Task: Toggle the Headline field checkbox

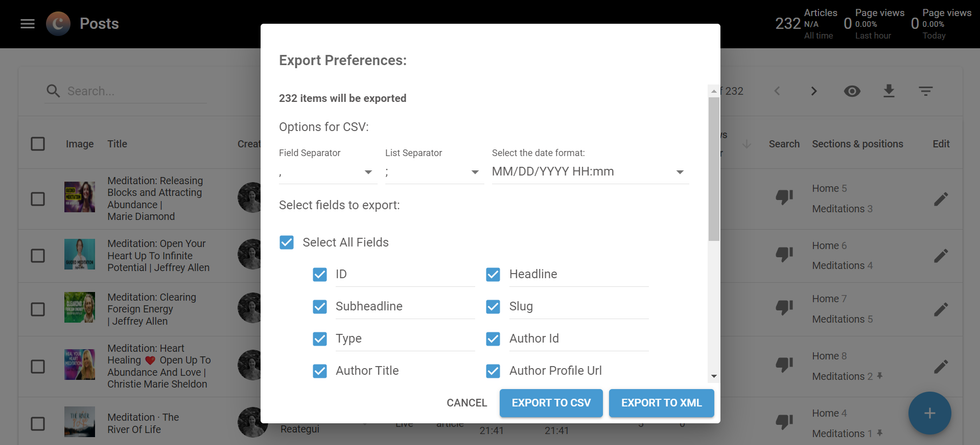Action: 493,274
